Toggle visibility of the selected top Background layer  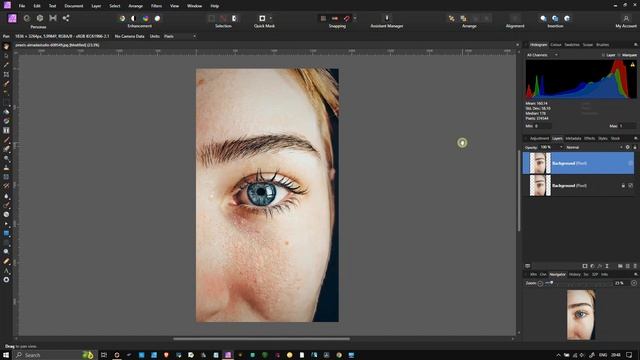(631, 163)
